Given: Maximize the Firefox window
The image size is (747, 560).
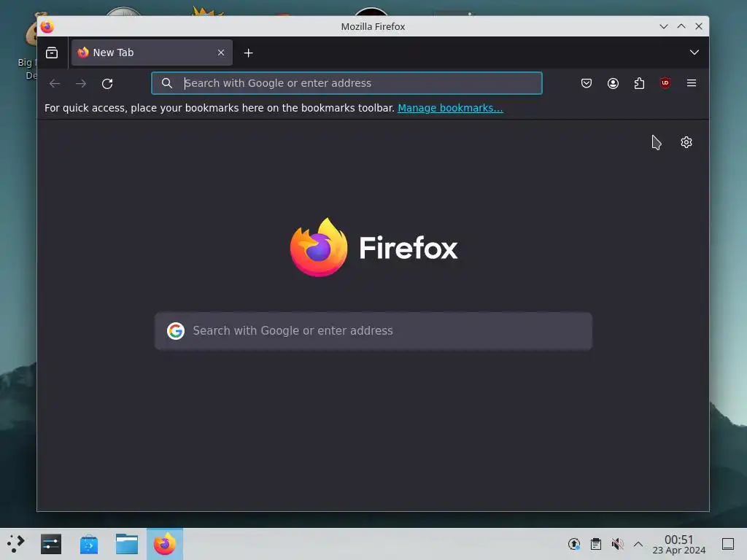Looking at the screenshot, I should click(681, 27).
